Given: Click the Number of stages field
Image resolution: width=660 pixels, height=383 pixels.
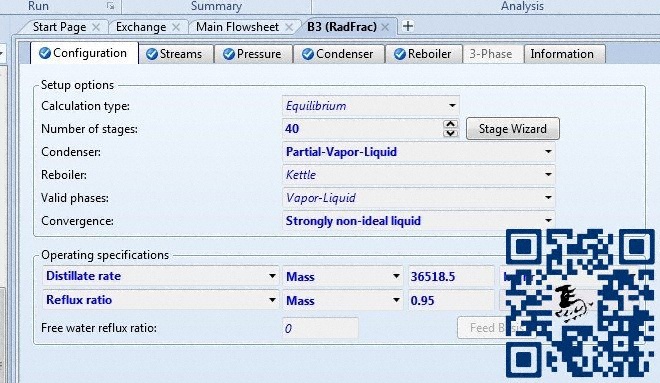Looking at the screenshot, I should (363, 128).
